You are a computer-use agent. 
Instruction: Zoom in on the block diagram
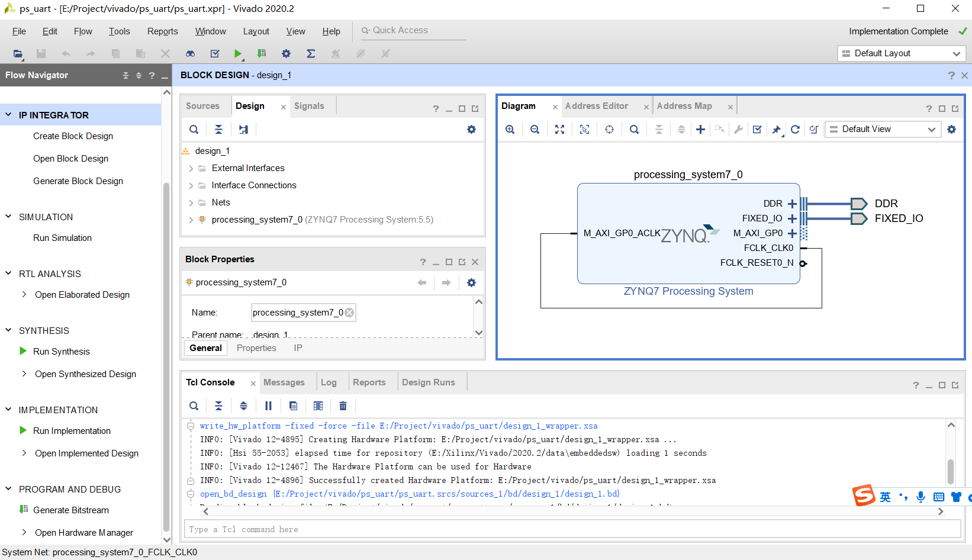point(510,129)
